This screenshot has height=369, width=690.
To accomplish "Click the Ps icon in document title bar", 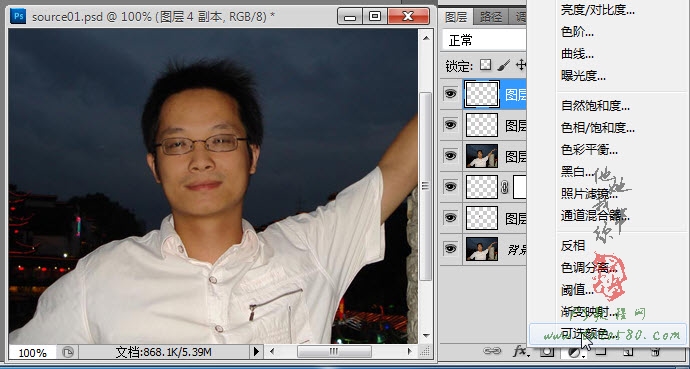I will 18,17.
